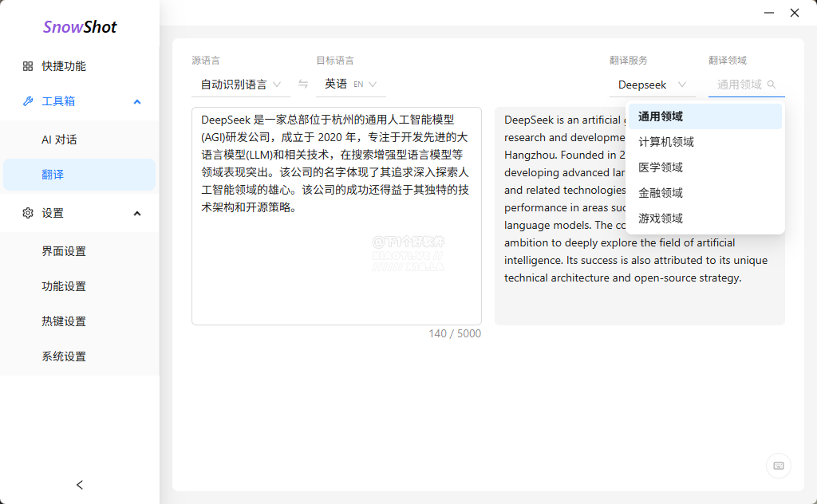Click the SnowShot logo
817x504 pixels.
[80, 26]
